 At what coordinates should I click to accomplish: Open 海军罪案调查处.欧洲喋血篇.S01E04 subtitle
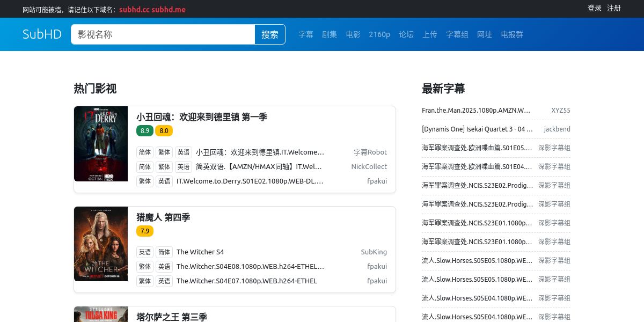click(478, 167)
